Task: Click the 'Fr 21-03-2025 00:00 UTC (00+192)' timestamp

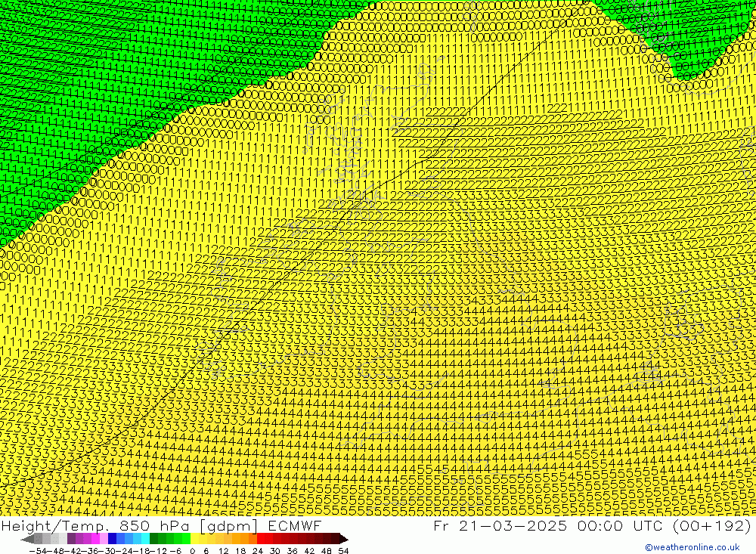Action: pos(592,525)
